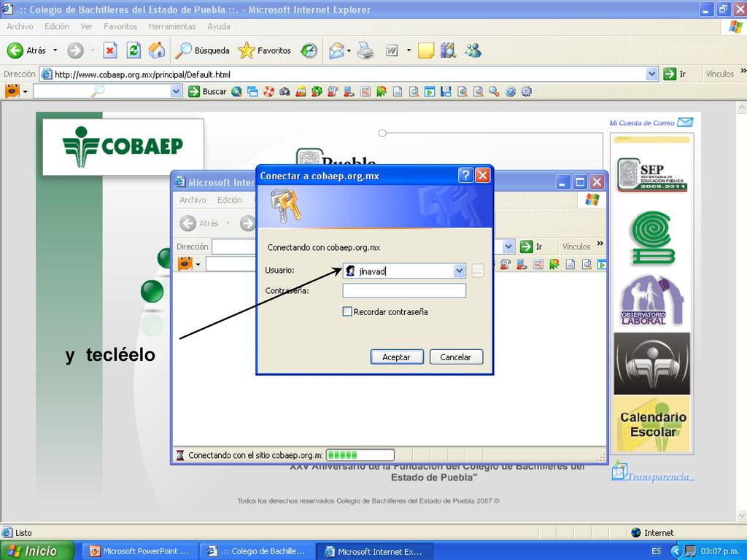Open the Edición menu in the main window
This screenshot has height=560, width=747.
tap(57, 27)
